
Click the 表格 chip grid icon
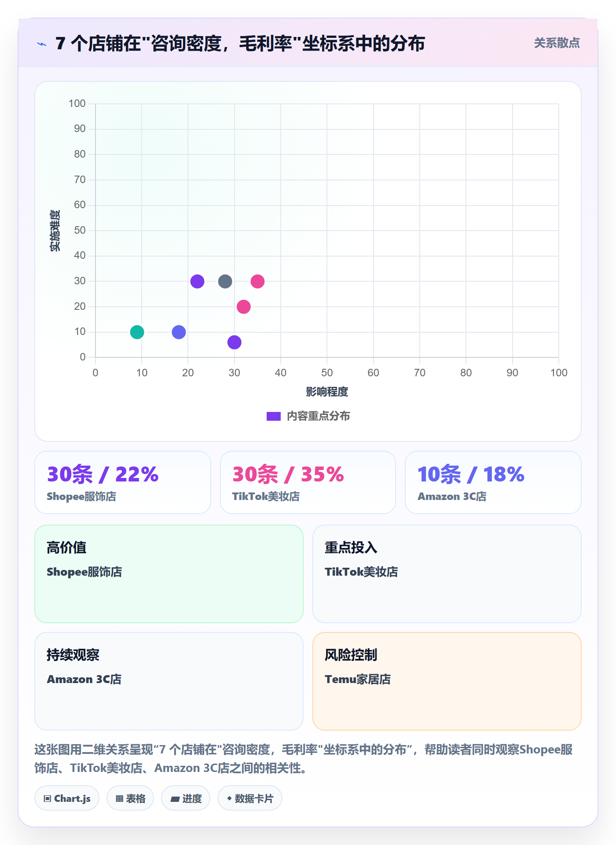(120, 799)
